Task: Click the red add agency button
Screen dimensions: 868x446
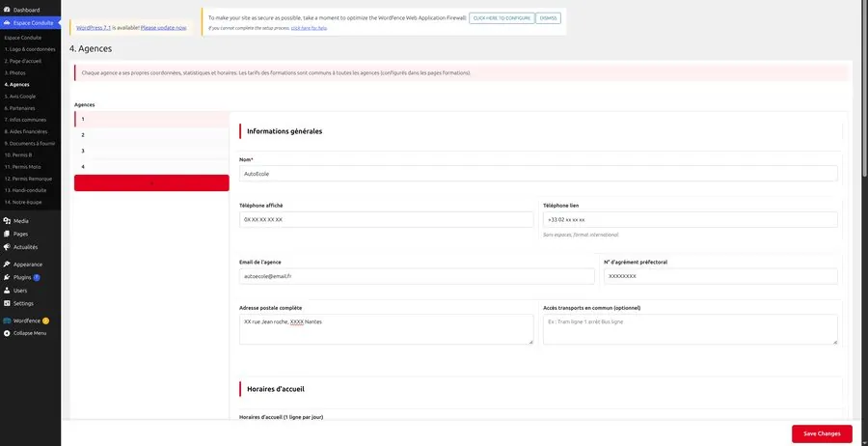Action: tap(151, 182)
